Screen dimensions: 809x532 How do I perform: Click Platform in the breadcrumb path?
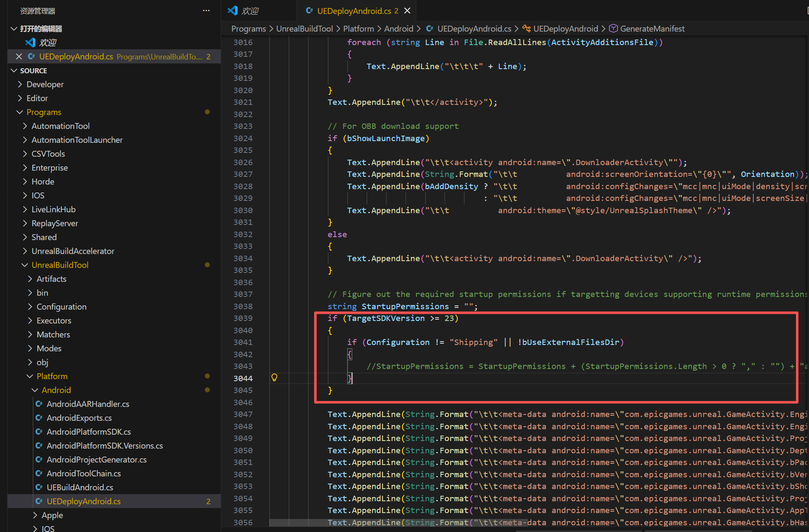point(358,29)
